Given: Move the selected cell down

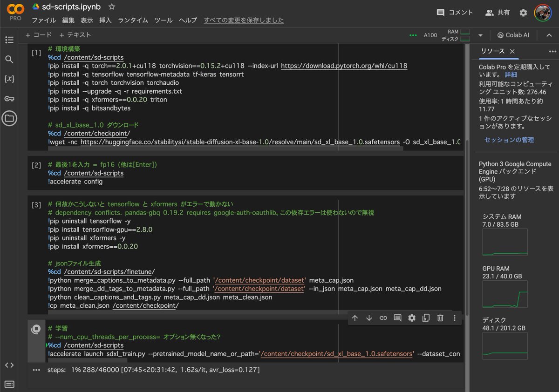Looking at the screenshot, I should pyautogui.click(x=369, y=318).
